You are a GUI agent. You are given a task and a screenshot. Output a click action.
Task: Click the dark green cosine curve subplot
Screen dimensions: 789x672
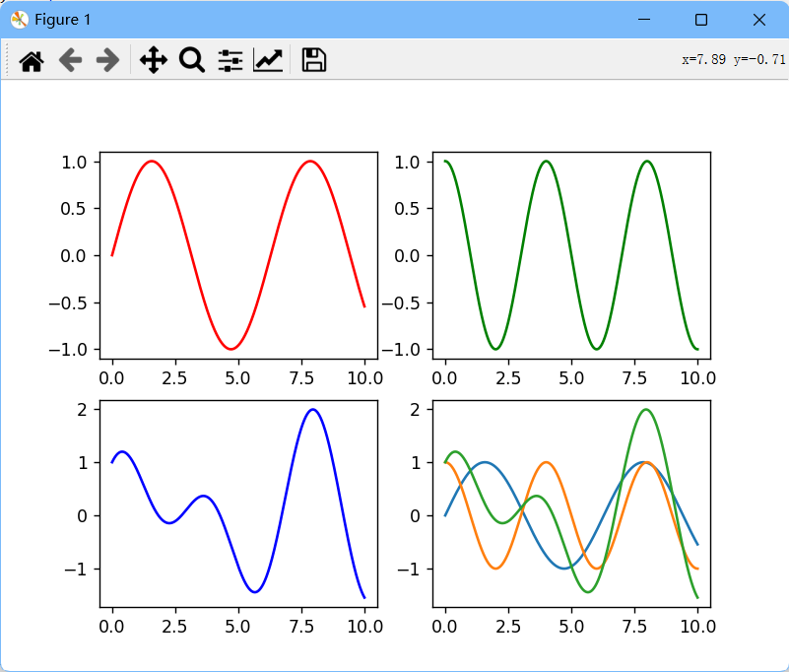coord(571,255)
